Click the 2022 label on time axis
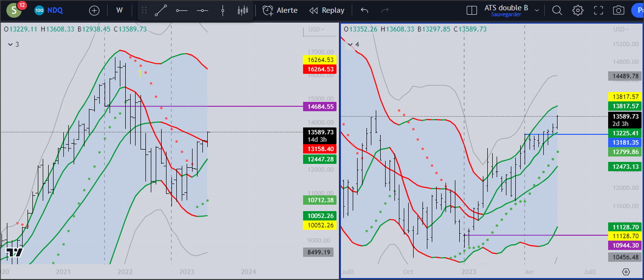The height and width of the screenshot is (280, 644). 125,272
